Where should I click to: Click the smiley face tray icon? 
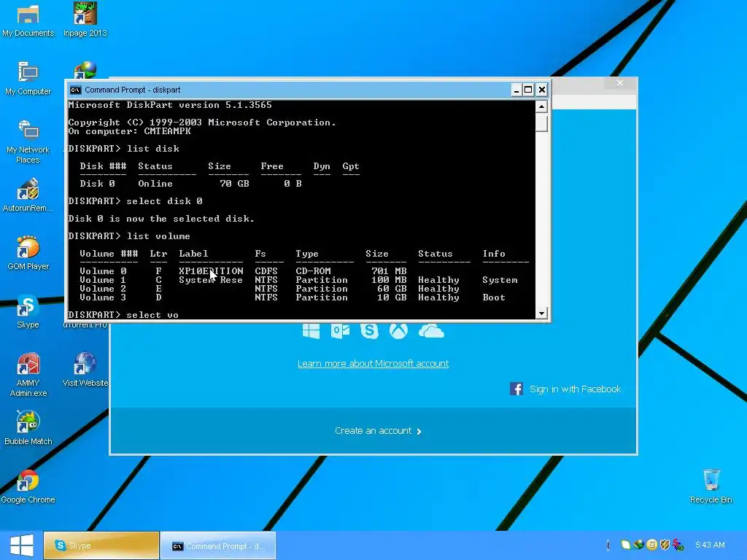tap(652, 544)
